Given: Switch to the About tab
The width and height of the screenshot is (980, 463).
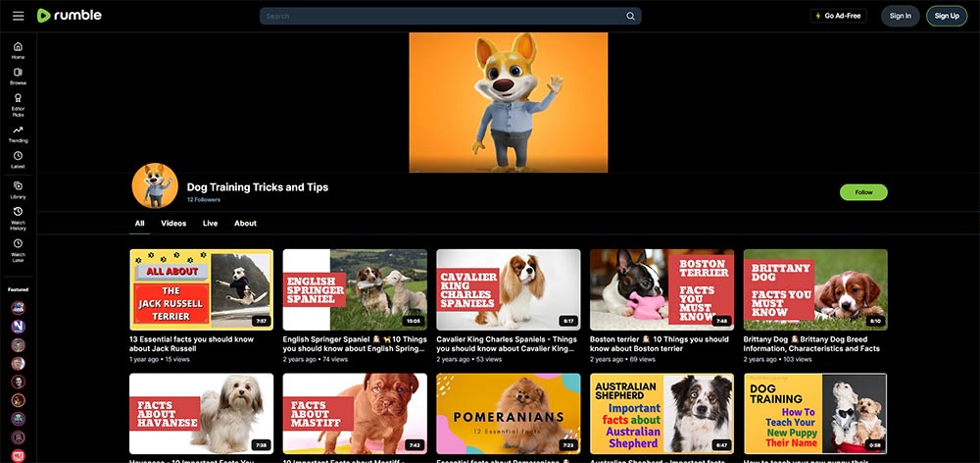Looking at the screenshot, I should tap(245, 224).
